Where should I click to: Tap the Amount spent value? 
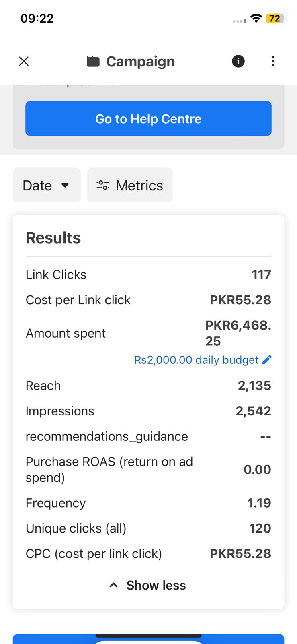[x=238, y=333]
